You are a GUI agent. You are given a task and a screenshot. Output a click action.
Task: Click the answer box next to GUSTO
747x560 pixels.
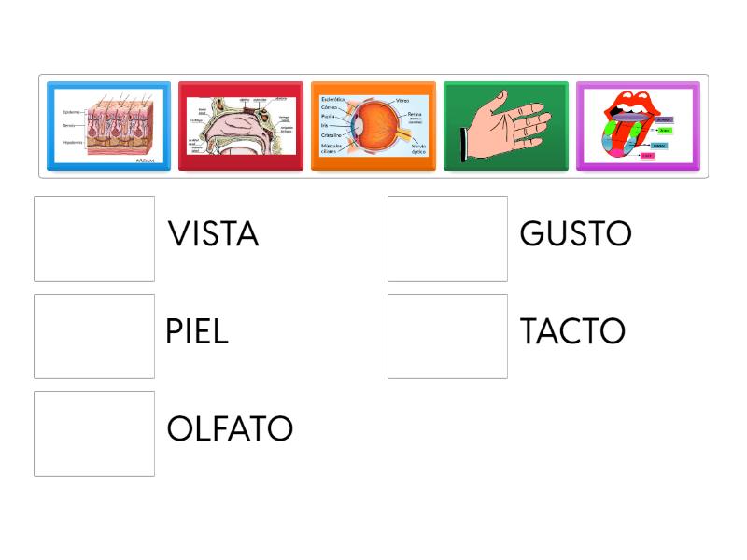[447, 238]
